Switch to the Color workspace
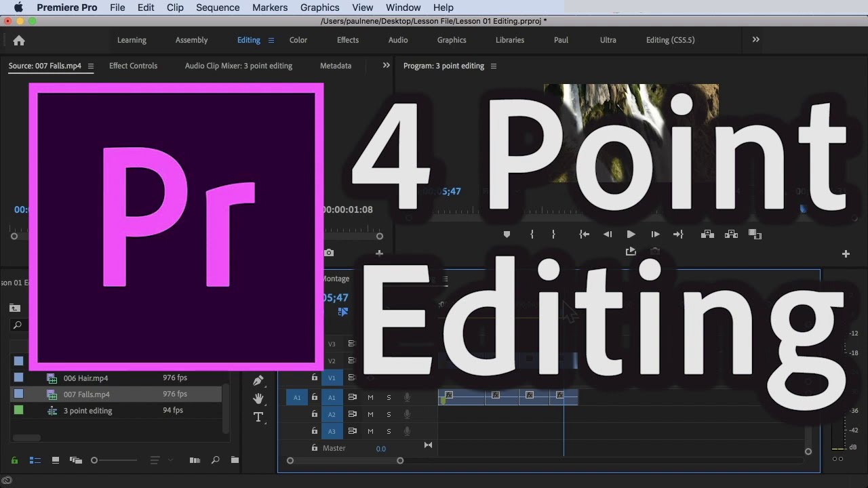Viewport: 868px width, 488px height. click(x=298, y=40)
